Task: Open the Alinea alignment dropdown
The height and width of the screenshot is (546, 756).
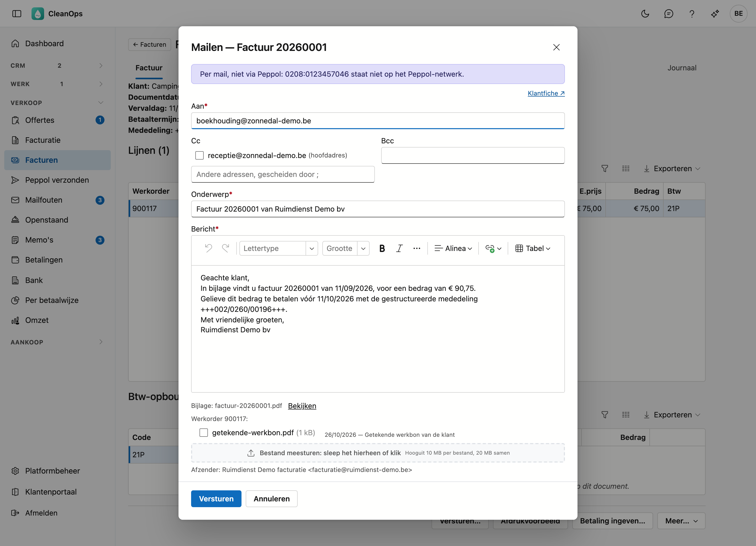Action: 453,248
